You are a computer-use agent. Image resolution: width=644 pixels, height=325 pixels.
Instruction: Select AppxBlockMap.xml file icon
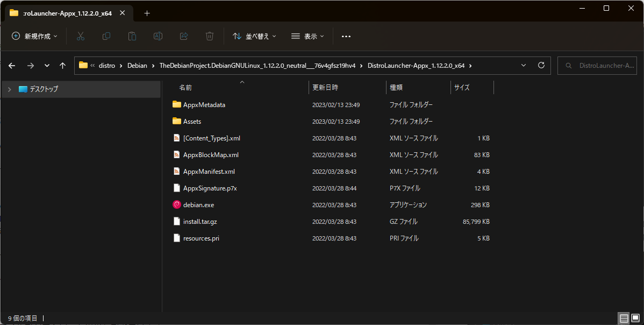coord(177,154)
